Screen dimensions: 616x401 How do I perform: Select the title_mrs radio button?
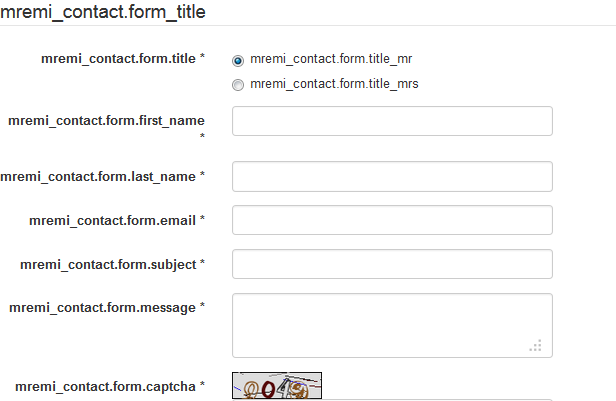tap(238, 85)
